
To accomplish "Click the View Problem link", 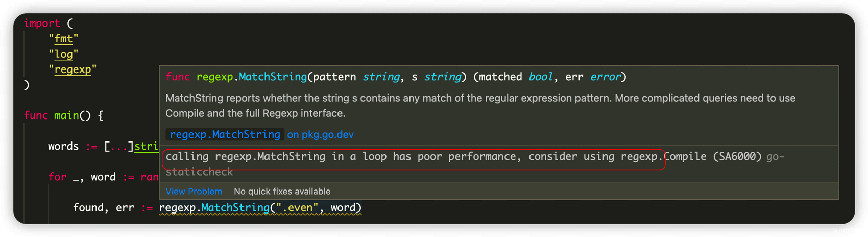I will pos(194,192).
